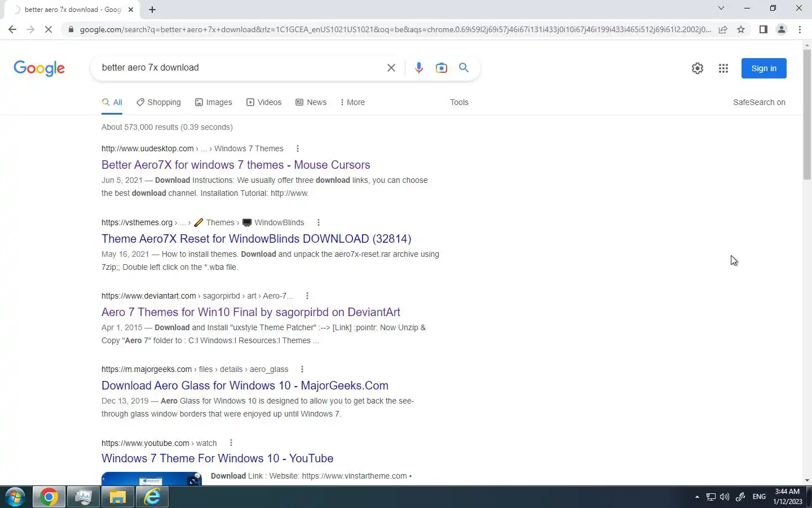This screenshot has height=508, width=812.
Task: Open the Chrome profile avatar
Action: (782, 29)
